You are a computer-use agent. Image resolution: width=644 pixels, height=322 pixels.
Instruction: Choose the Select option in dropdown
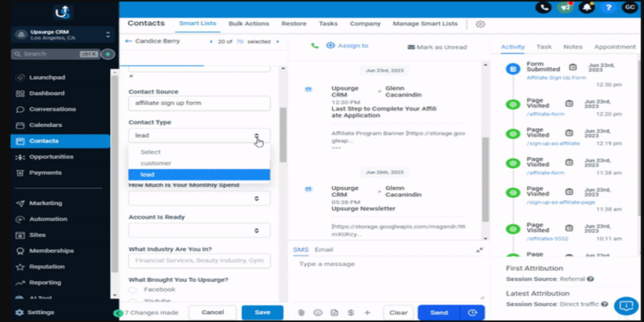199,152
